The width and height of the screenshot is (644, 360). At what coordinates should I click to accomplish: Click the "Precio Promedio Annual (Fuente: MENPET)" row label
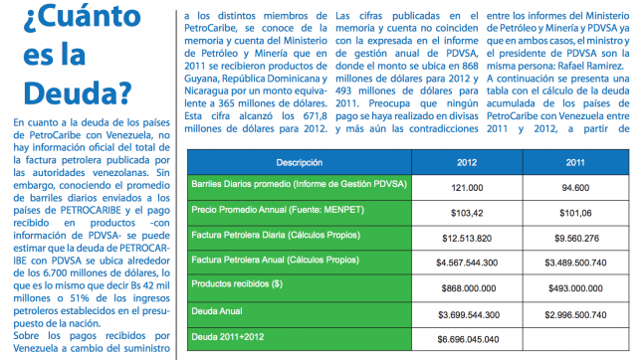pos(278,210)
